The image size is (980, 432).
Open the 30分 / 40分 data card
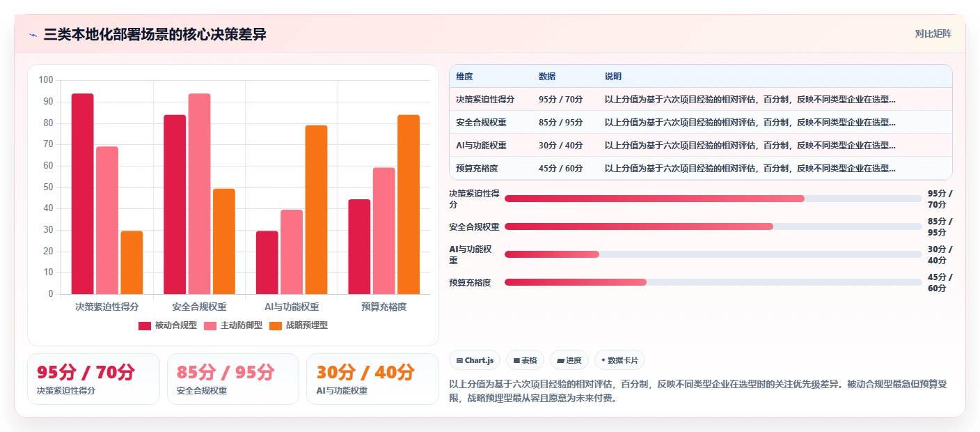372,379
